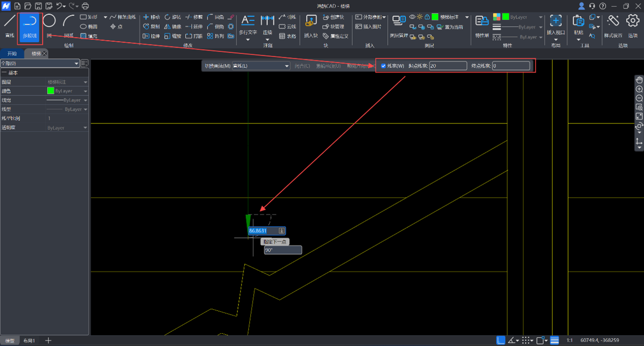Click the pan hand icon on right toolbar
The image size is (644, 346).
pos(639,80)
